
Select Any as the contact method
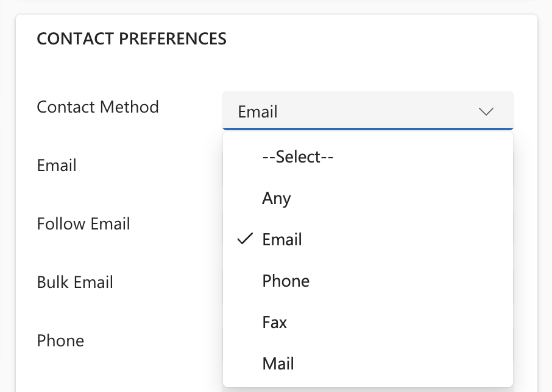tap(277, 198)
